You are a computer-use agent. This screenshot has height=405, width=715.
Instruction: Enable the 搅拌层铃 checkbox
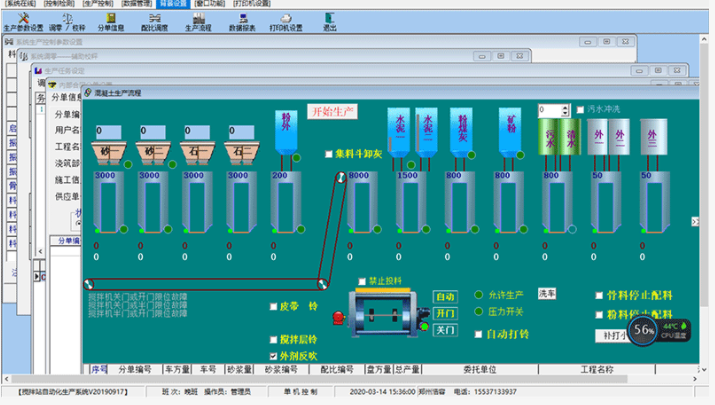click(274, 339)
